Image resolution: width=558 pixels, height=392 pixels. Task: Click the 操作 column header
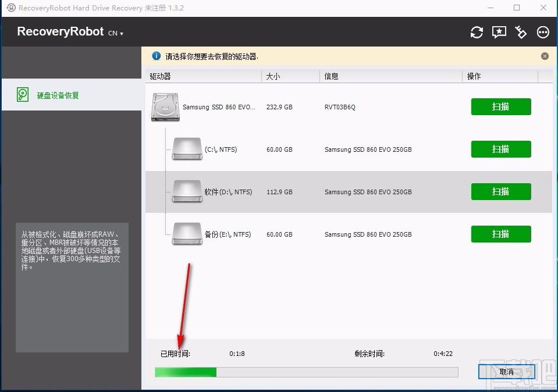[500, 76]
